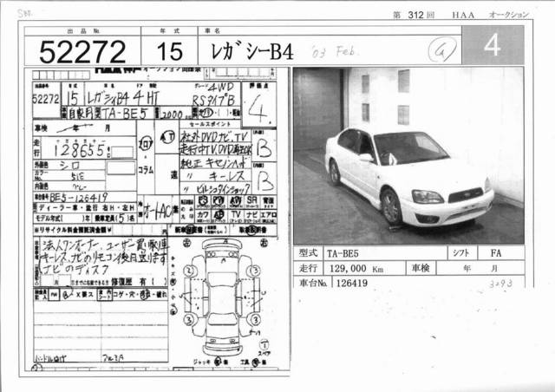Click the ナビのディスク note line
This screenshot has height=392, width=555.
tap(75, 270)
